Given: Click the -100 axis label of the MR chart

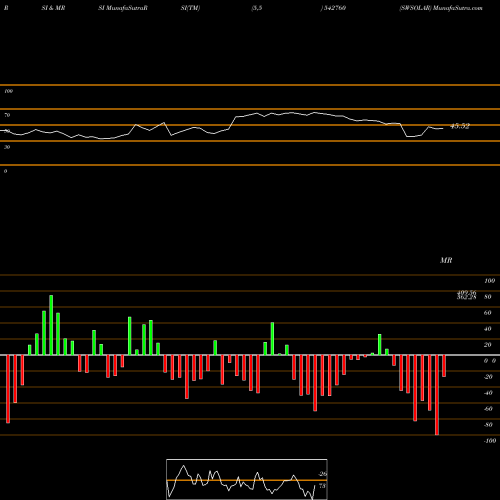Looking at the screenshot, I should (x=490, y=441).
